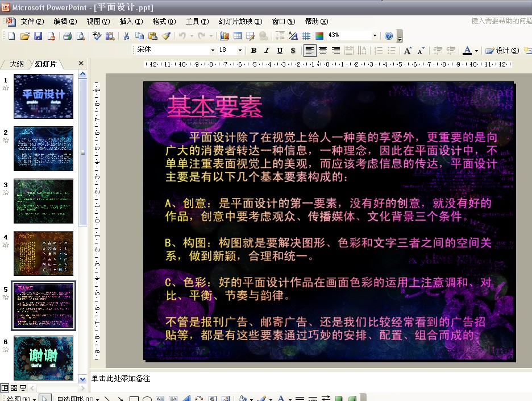Open Microsoft PowerPoint Help
The height and width of the screenshot is (401, 532).
[389, 36]
